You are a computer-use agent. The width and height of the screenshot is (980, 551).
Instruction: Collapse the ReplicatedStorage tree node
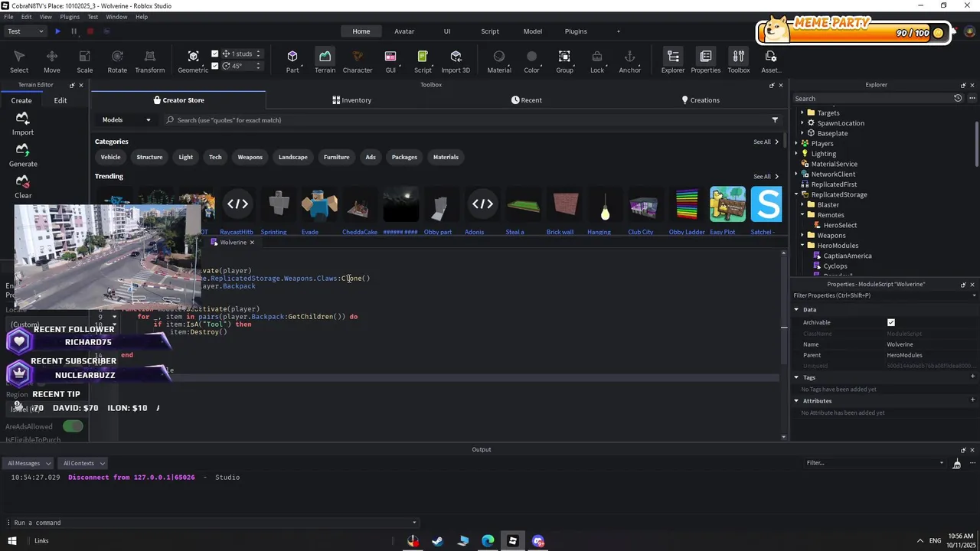click(x=795, y=194)
